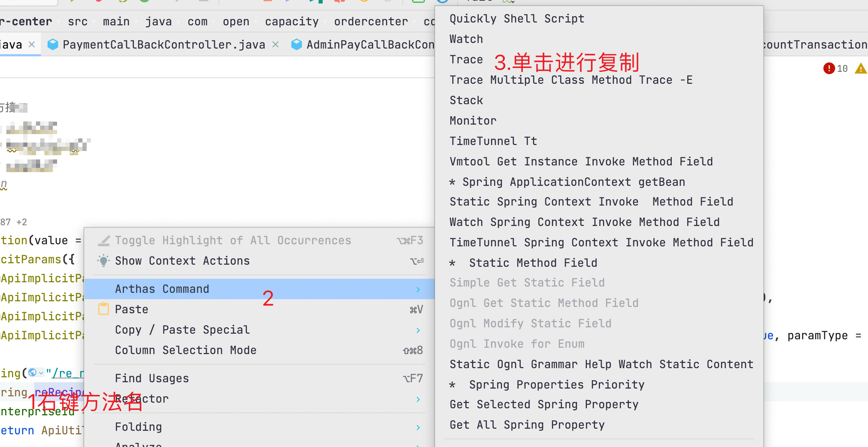Click the main breadcrumb segment
Viewport: 868px width, 447px height.
point(116,21)
